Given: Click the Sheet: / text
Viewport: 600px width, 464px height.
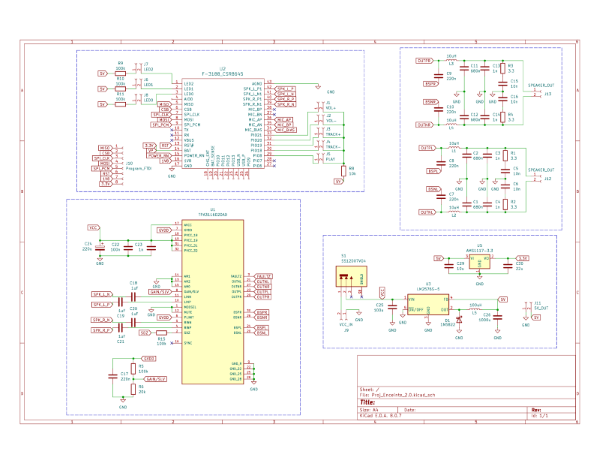Looking at the screenshot, I should pos(369,389).
